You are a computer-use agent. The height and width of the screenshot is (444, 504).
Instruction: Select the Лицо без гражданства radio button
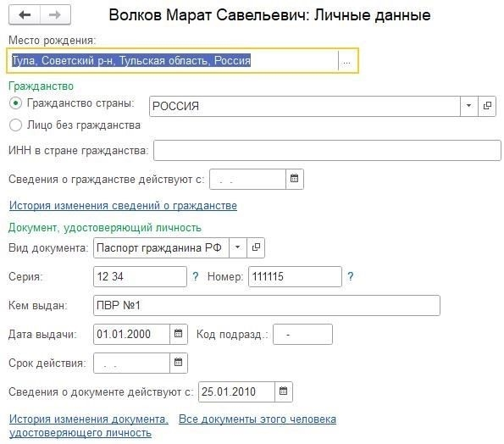(x=15, y=125)
